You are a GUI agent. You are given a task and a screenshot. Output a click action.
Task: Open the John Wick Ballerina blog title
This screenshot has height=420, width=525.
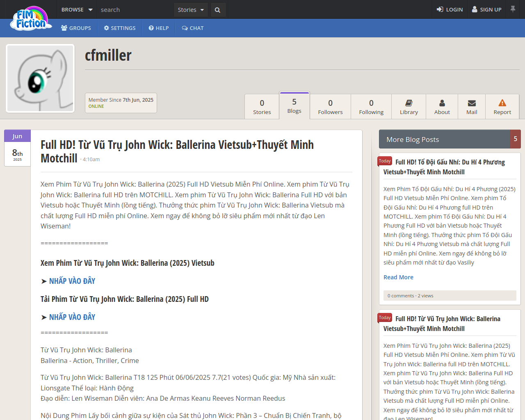177,151
